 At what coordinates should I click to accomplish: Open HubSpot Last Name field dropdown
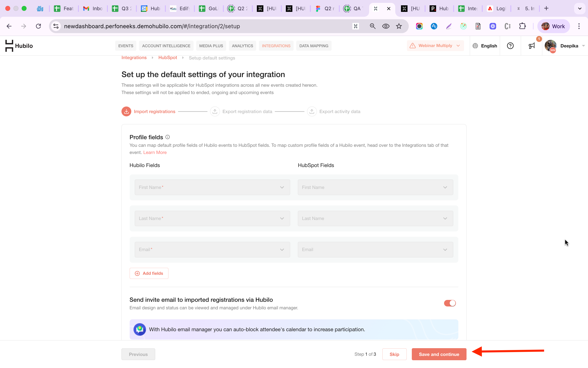click(x=375, y=218)
